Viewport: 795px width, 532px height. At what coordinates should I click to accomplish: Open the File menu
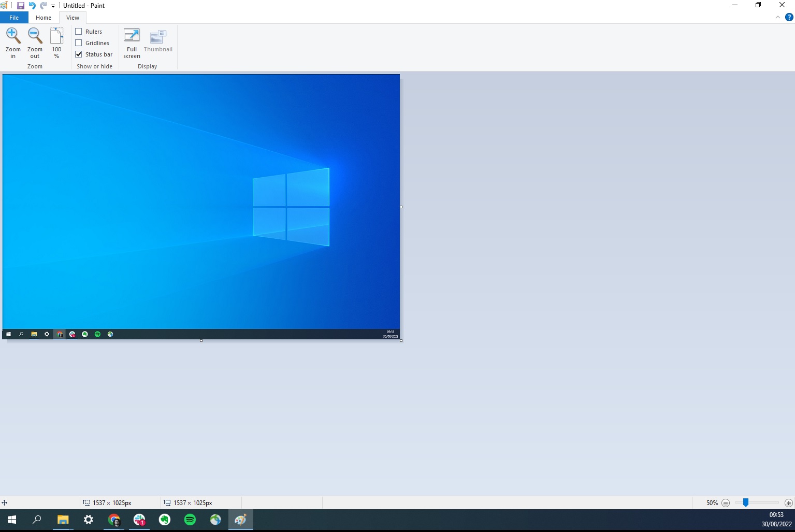13,17
